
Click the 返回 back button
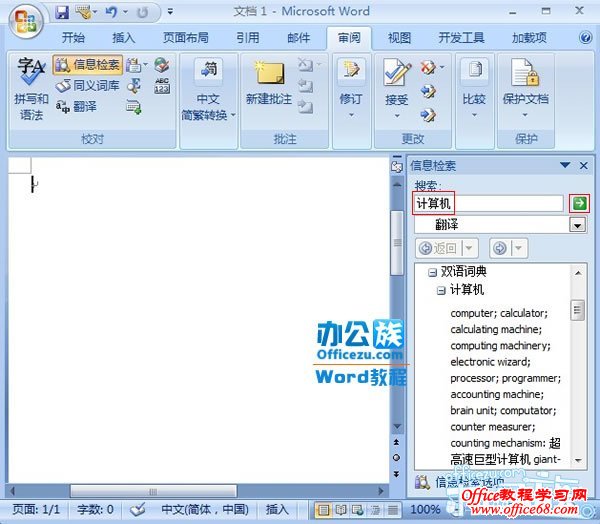(x=440, y=248)
